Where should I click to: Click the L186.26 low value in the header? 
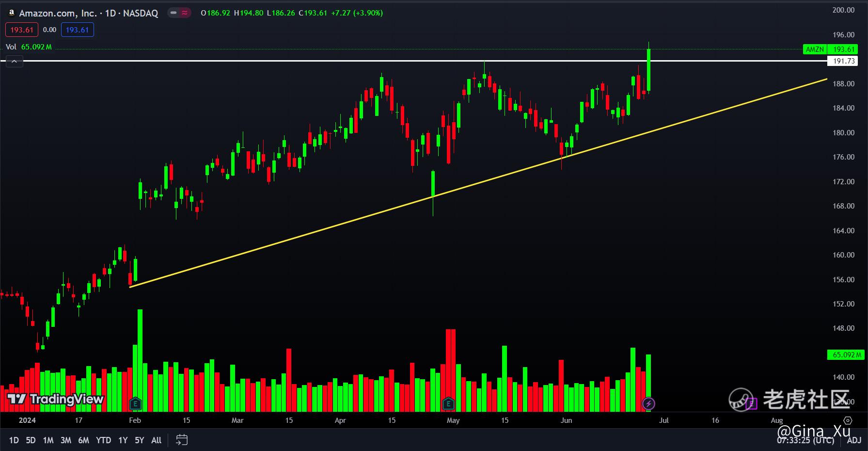[281, 13]
